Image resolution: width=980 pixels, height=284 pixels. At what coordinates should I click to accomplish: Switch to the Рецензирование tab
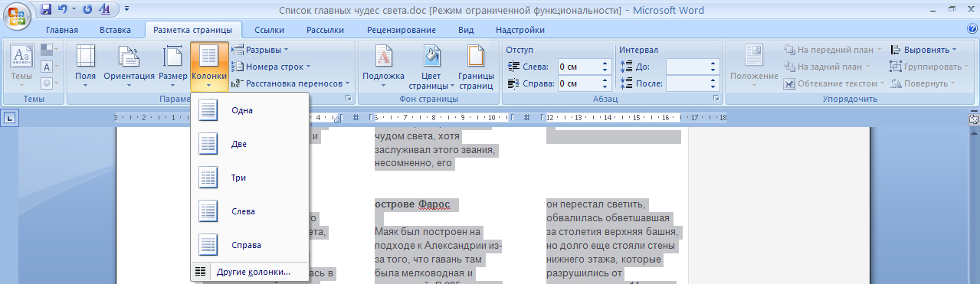(x=402, y=30)
